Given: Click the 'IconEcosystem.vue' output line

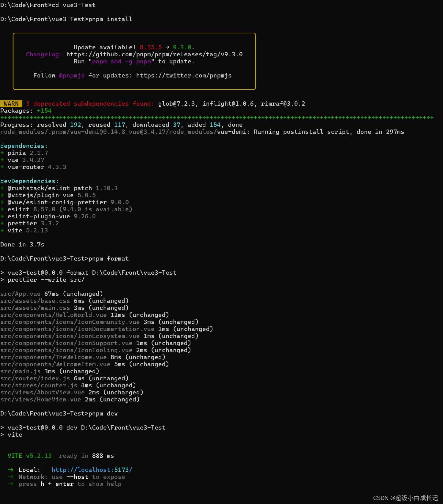Looking at the screenshot, I should point(99,336).
